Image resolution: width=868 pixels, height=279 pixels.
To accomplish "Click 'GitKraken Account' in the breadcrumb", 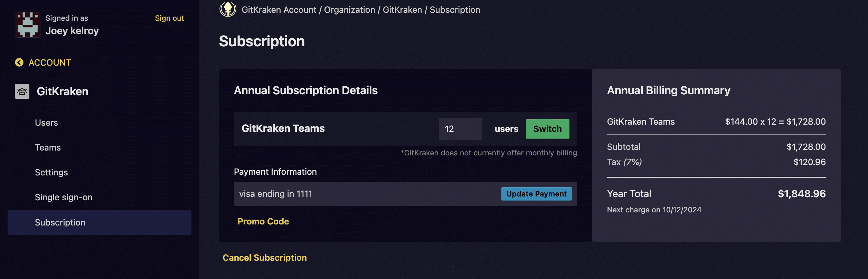I will (279, 10).
